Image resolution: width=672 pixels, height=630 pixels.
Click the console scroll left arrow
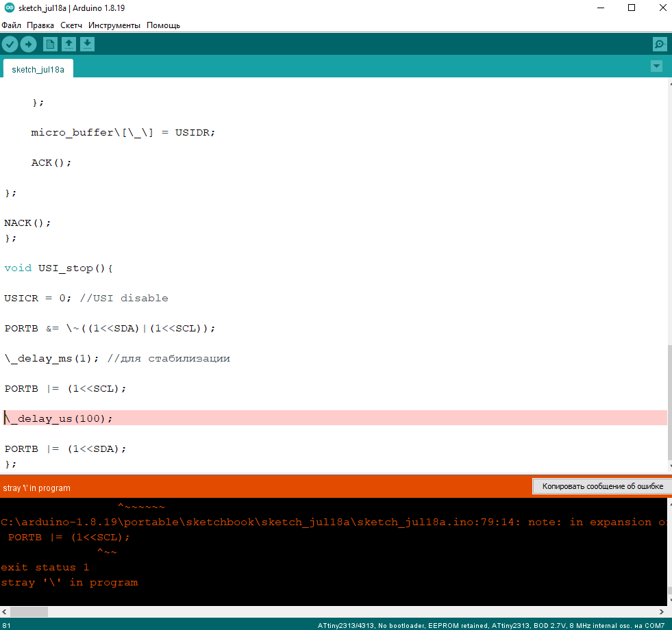4,612
